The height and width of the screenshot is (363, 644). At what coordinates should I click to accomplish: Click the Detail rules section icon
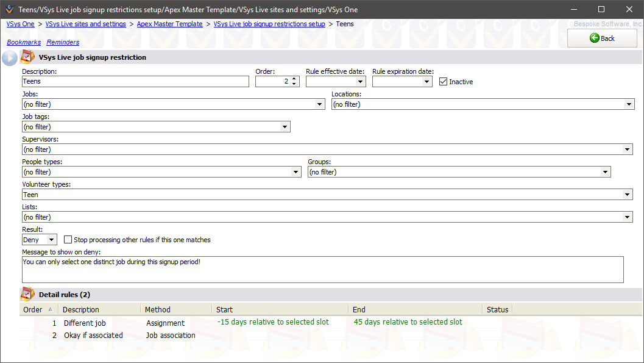click(27, 294)
